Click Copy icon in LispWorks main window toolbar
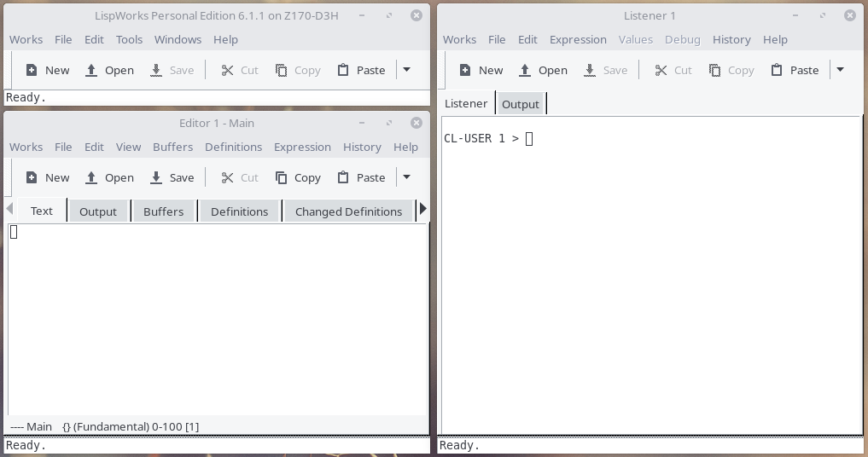The width and height of the screenshot is (868, 457). [x=281, y=70]
